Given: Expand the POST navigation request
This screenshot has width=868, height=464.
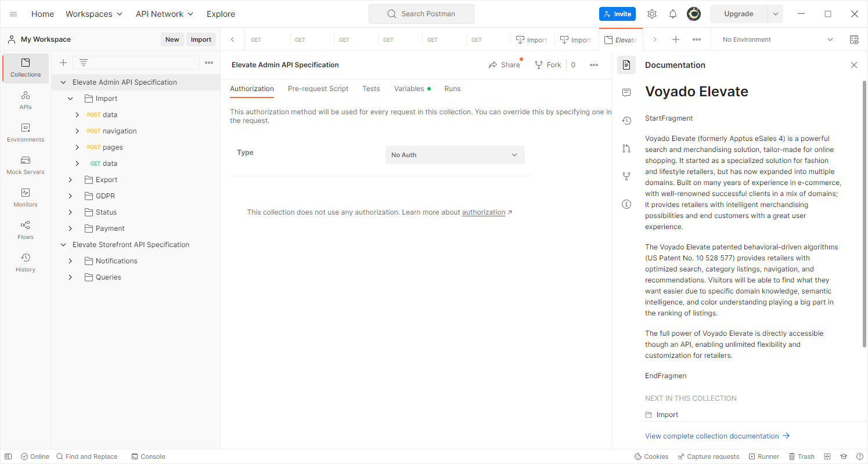Looking at the screenshot, I should coord(77,131).
